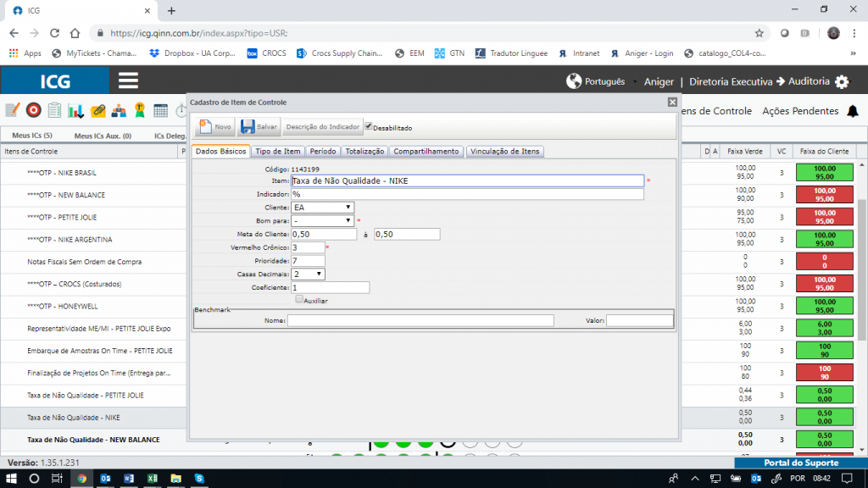Click NIKE BRASIL green Faixa do Cliente cell
This screenshot has width=868, height=488.
pyautogui.click(x=824, y=173)
